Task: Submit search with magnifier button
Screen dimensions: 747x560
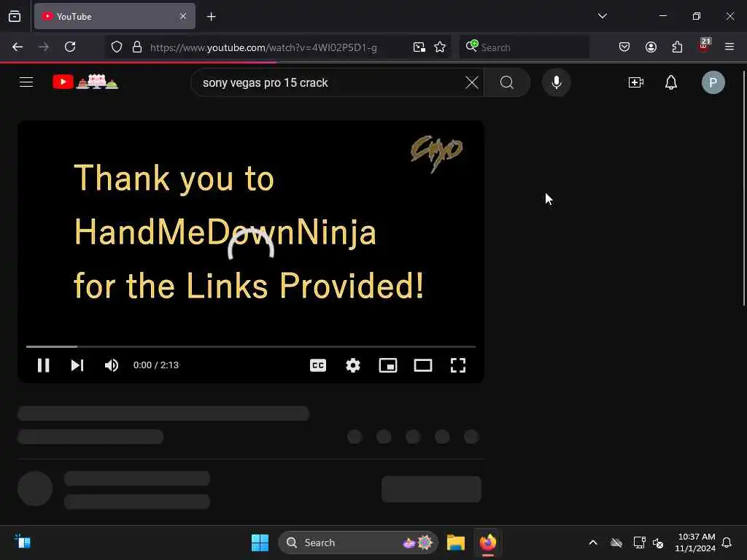Action: coord(507,82)
